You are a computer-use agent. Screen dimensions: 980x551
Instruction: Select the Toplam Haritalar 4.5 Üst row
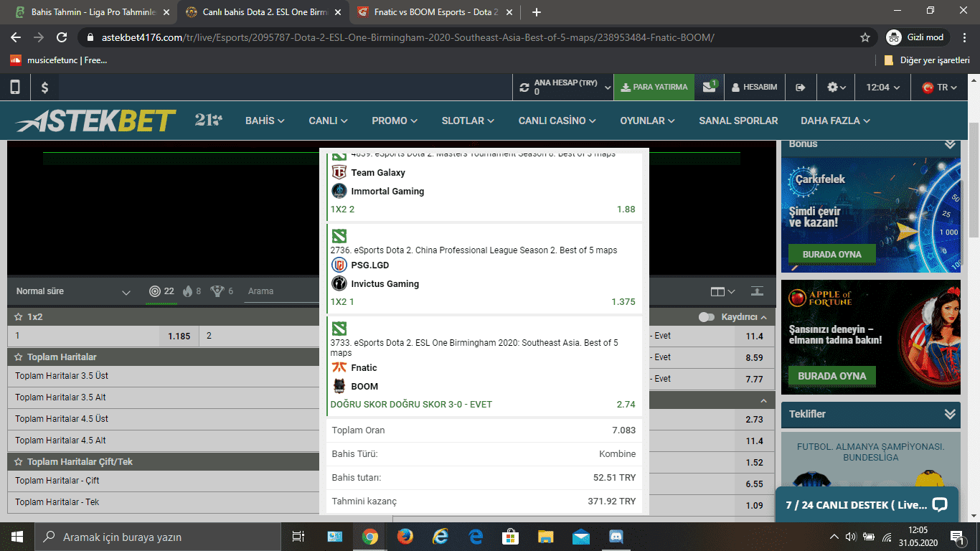tap(164, 419)
